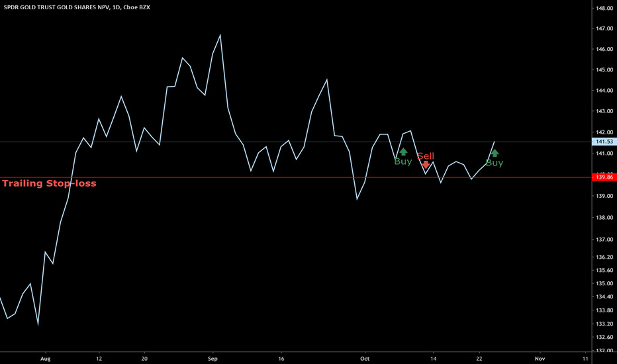Click the 20 date label on time axis
Screen dimensions: 617x364
point(144,359)
